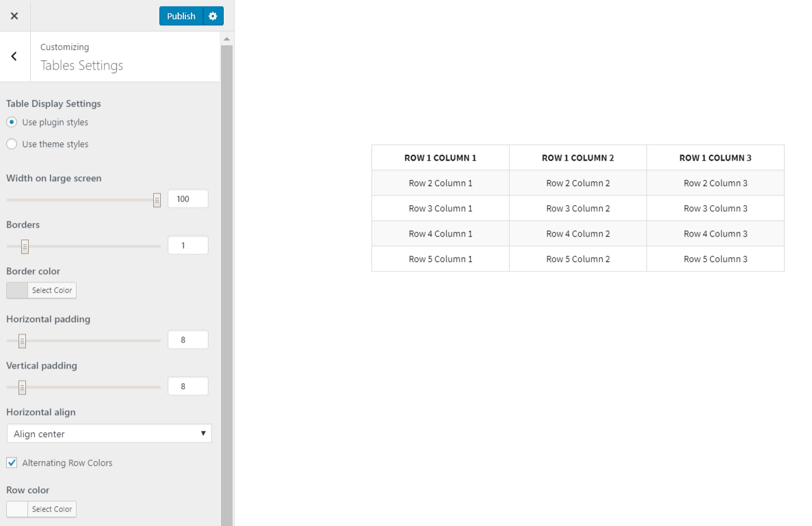Click cell Row 4 Column 3
This screenshot has height=526, width=812.
tap(715, 234)
